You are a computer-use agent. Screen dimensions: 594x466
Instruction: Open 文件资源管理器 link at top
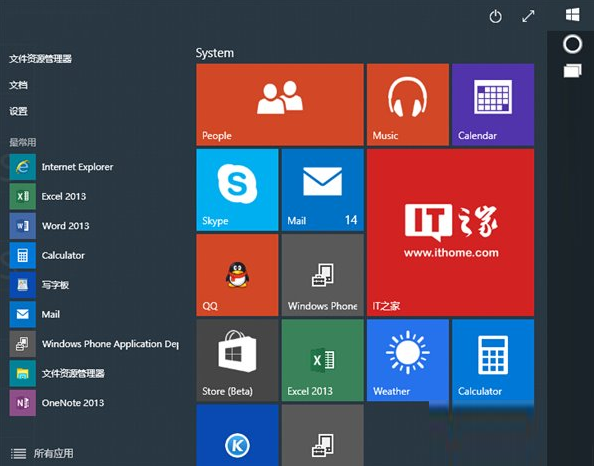[x=41, y=59]
